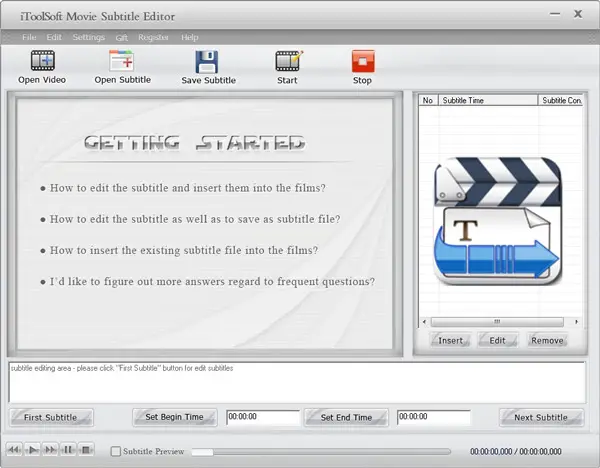Open the Edit menu
Screen dimensions: 600x468
tap(54, 37)
